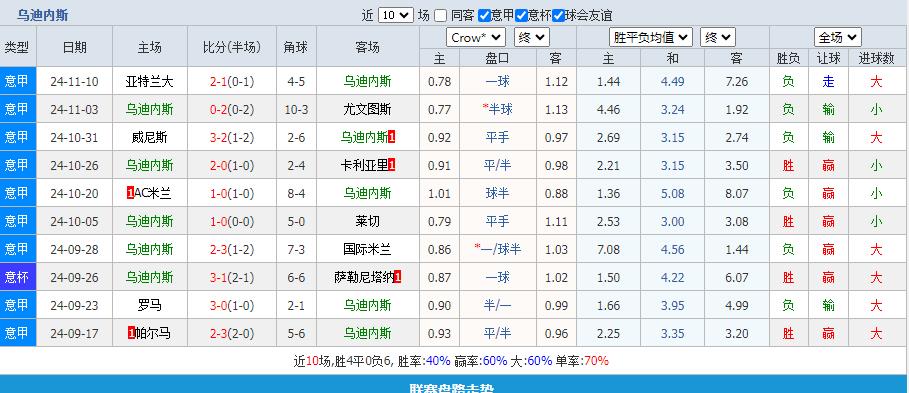The width and height of the screenshot is (909, 393).
Task: Click score 3-2(1-2) on 24-10-31
Action: click(x=232, y=137)
